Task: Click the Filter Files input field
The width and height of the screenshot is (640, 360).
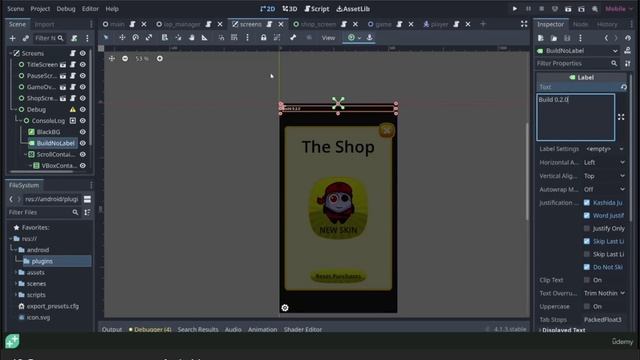Action: (x=44, y=212)
